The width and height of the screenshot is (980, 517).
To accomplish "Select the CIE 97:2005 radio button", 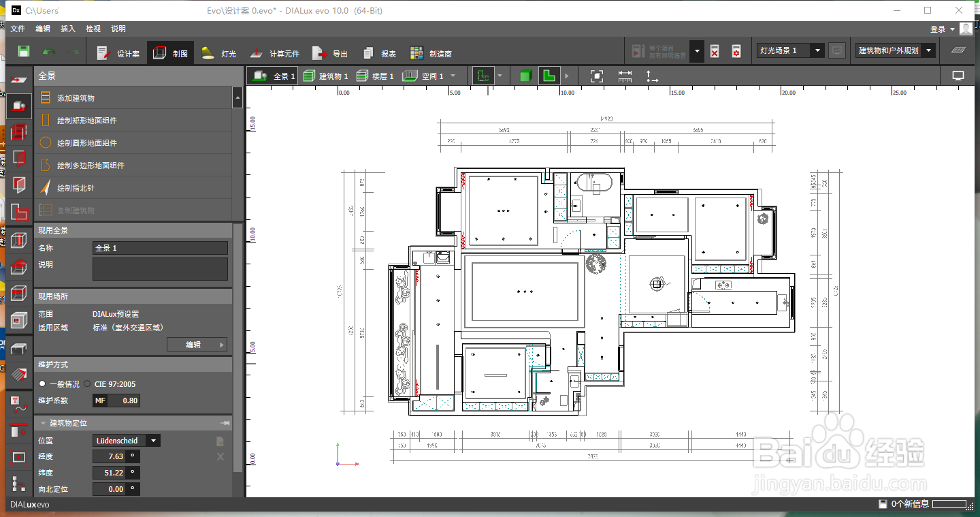I will coord(87,384).
